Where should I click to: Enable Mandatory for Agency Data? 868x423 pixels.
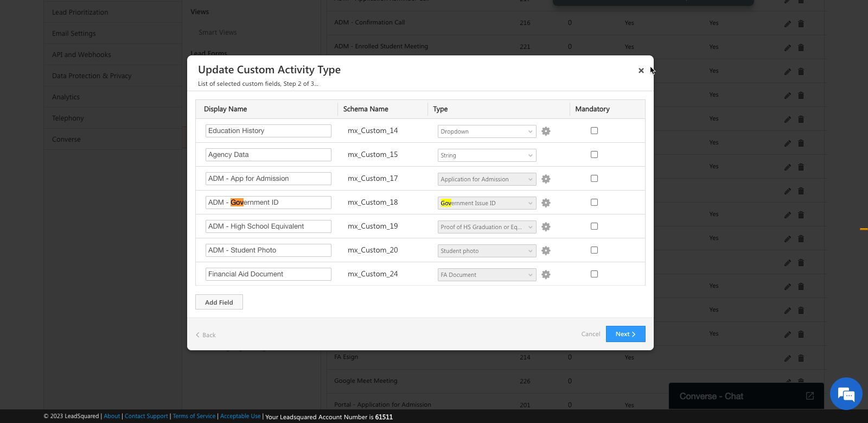pyautogui.click(x=594, y=155)
